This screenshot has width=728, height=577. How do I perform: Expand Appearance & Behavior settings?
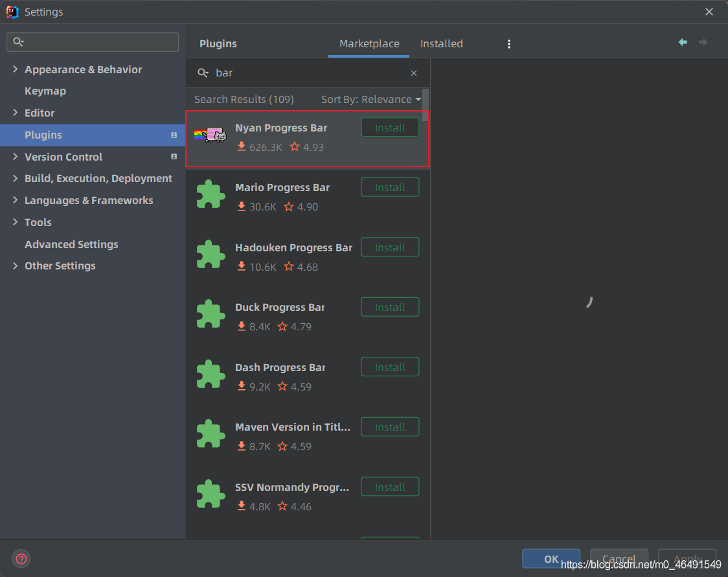coord(16,69)
